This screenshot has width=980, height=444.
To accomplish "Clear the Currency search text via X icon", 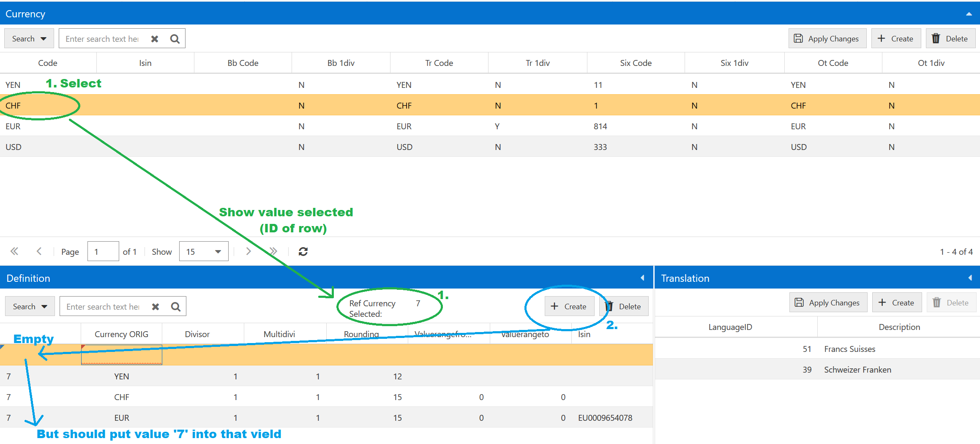I will pyautogui.click(x=154, y=38).
